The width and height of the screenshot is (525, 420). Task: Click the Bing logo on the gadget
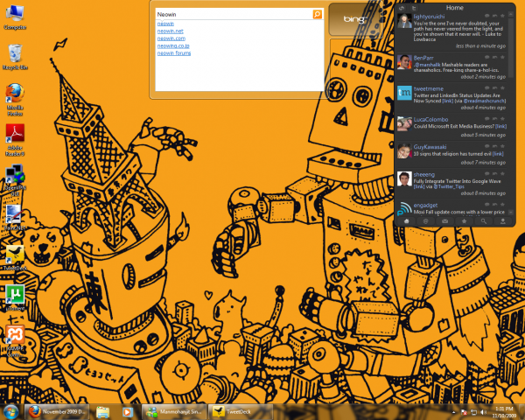[x=353, y=19]
